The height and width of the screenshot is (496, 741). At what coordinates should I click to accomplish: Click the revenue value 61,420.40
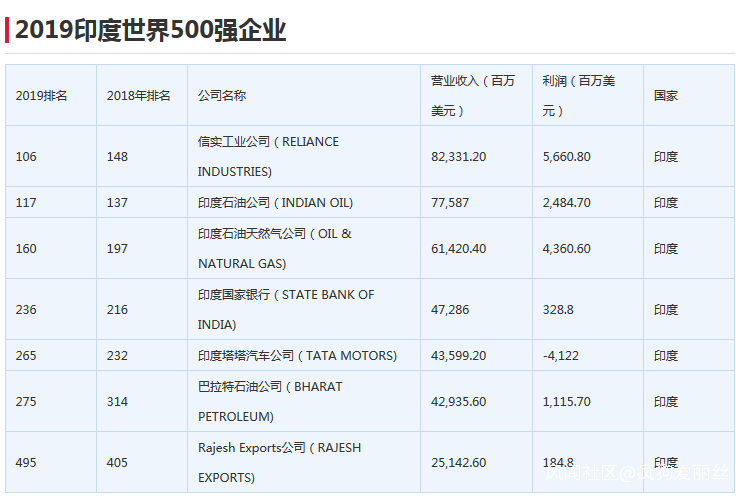pos(458,248)
